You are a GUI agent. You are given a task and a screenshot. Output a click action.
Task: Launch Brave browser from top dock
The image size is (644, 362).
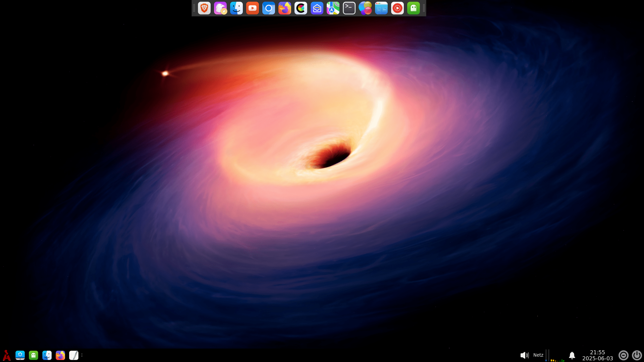click(204, 8)
